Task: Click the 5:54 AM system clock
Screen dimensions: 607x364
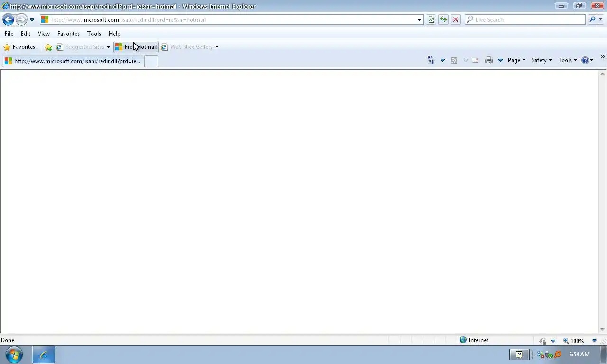Action: point(579,355)
